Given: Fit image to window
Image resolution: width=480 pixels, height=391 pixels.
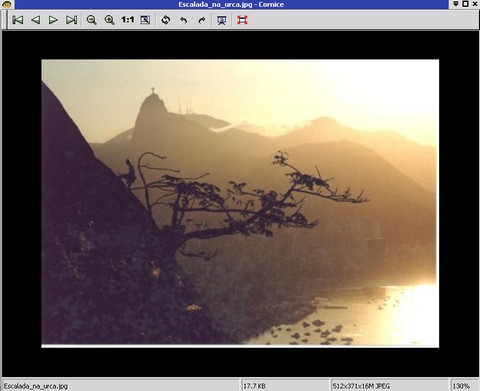Looking at the screenshot, I should coord(145,20).
